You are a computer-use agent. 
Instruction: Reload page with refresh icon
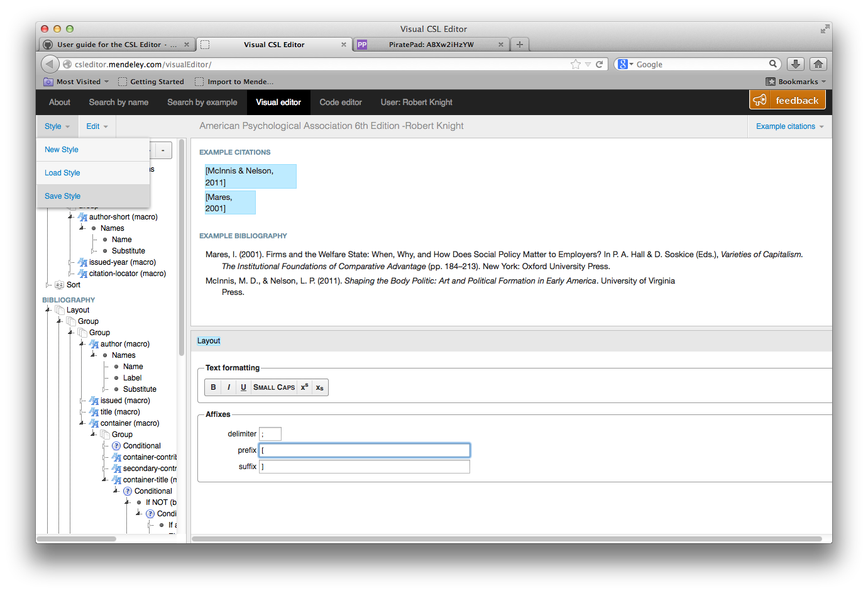click(600, 64)
